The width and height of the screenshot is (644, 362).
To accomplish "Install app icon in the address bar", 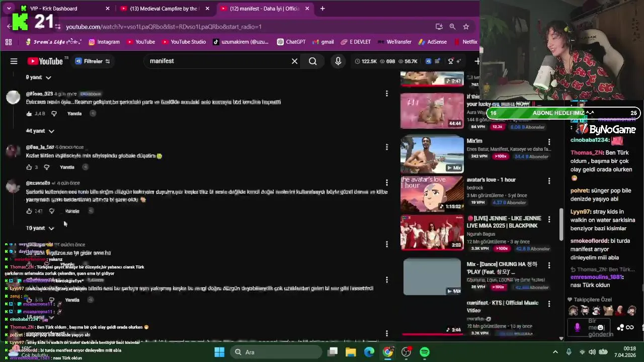I will 439,27.
